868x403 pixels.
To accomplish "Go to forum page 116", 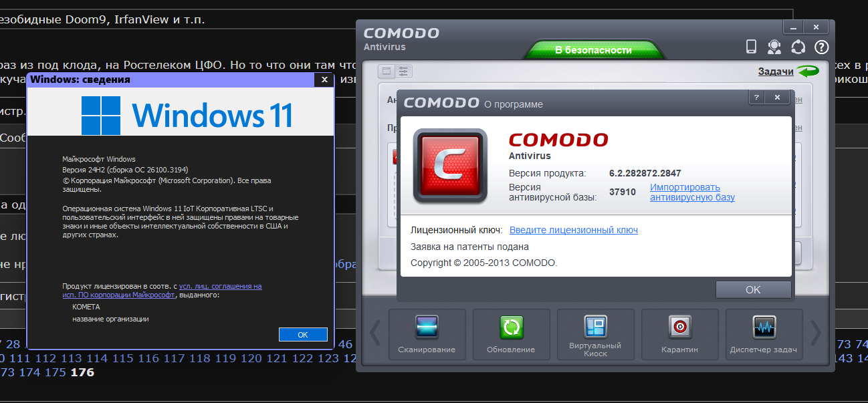I will tap(148, 359).
